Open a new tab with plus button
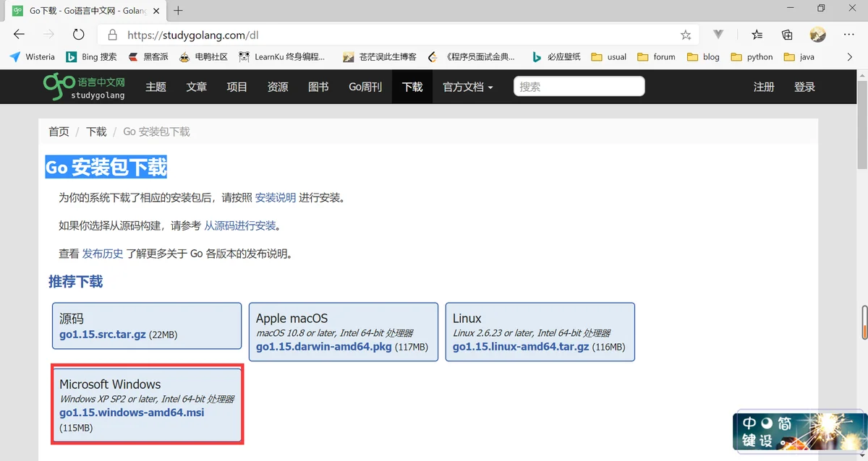868x461 pixels. [178, 10]
